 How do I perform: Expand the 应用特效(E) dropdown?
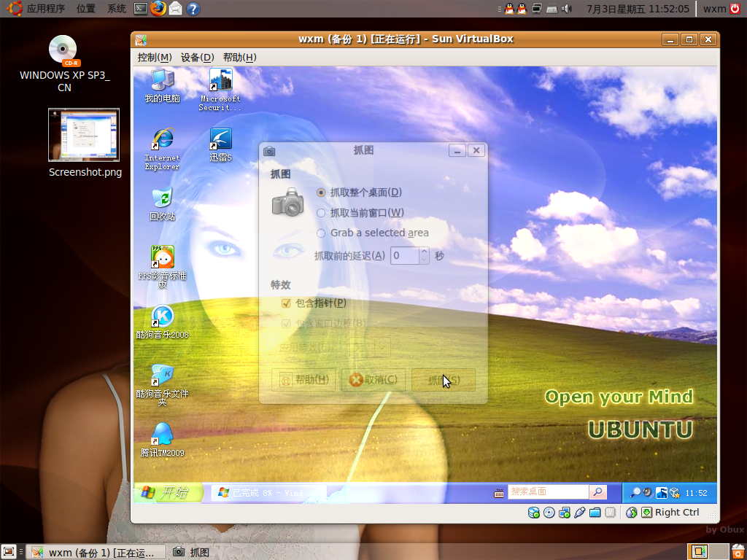(370, 348)
